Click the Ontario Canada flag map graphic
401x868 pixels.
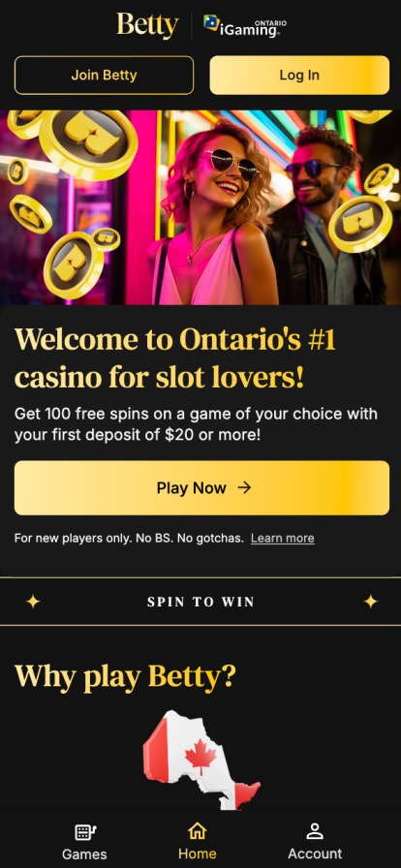coord(201,760)
